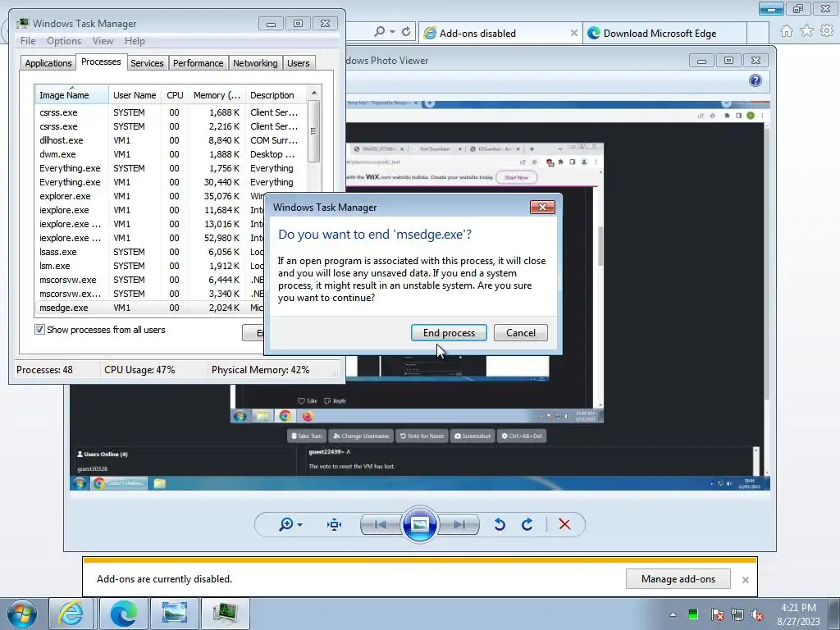
Task: Click Internet Explorer taskbar icon
Action: coord(71,614)
